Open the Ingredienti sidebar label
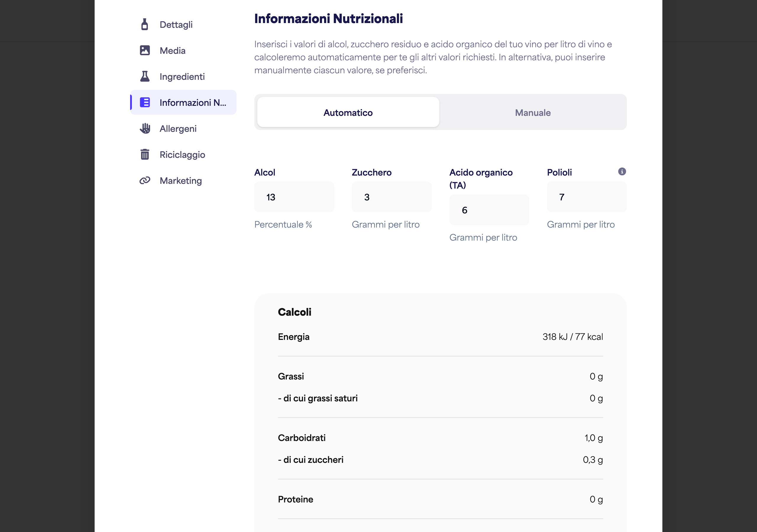This screenshot has width=757, height=532. click(182, 77)
